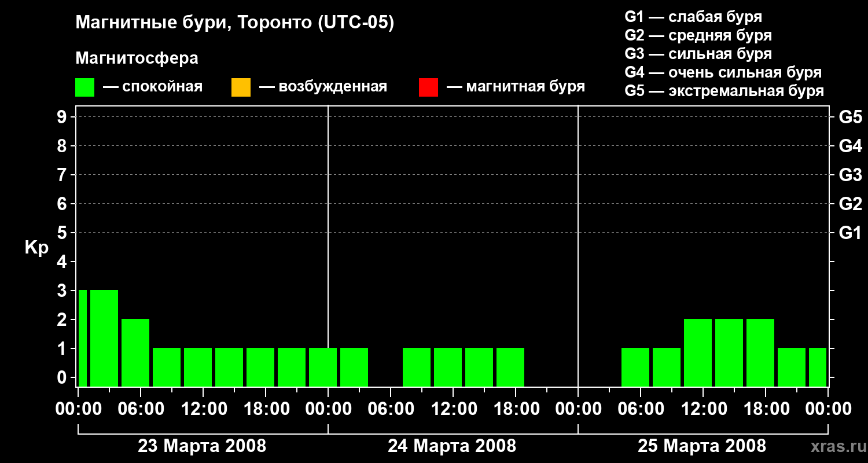
Task: Click the 'Магнитосфера' heading
Action: [137, 58]
